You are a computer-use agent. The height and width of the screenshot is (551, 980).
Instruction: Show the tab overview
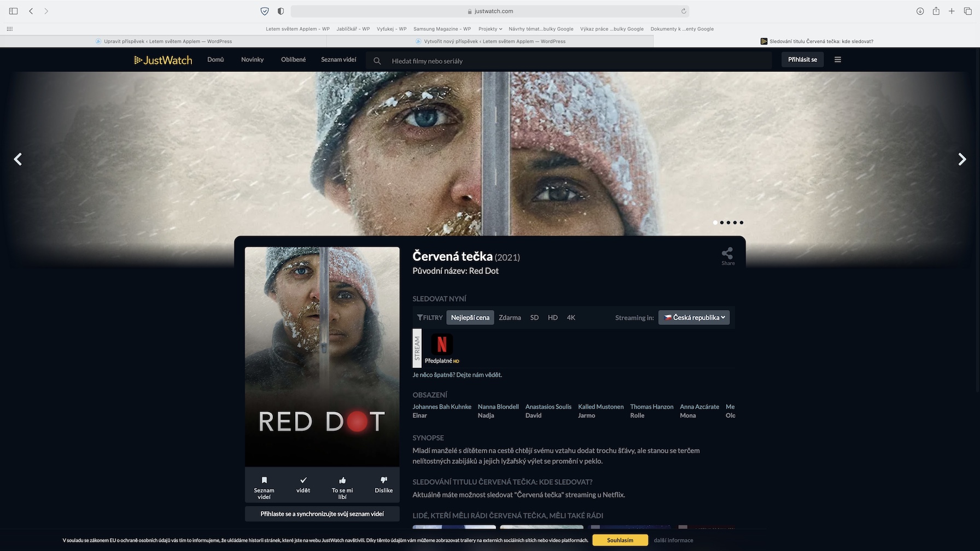(967, 11)
